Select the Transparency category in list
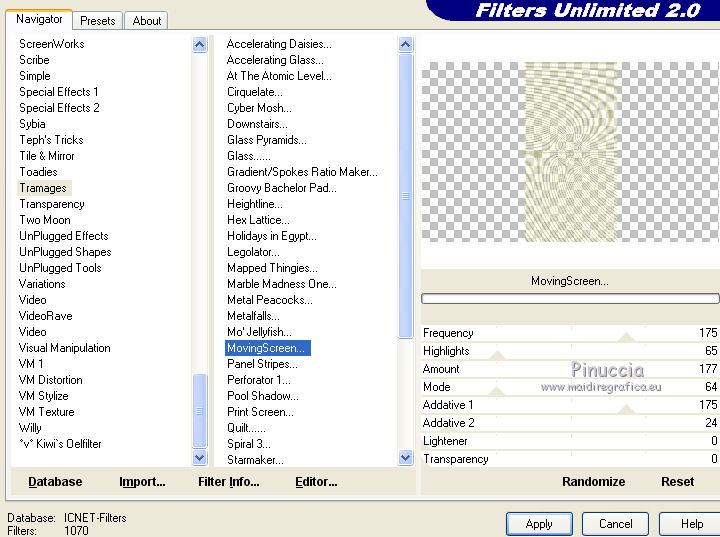The image size is (720, 537). tap(52, 204)
